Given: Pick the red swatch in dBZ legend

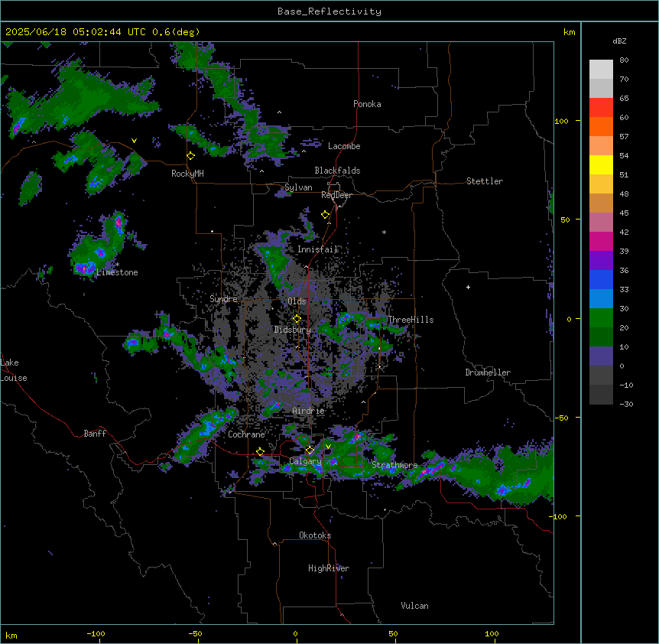Looking at the screenshot, I should [x=601, y=108].
